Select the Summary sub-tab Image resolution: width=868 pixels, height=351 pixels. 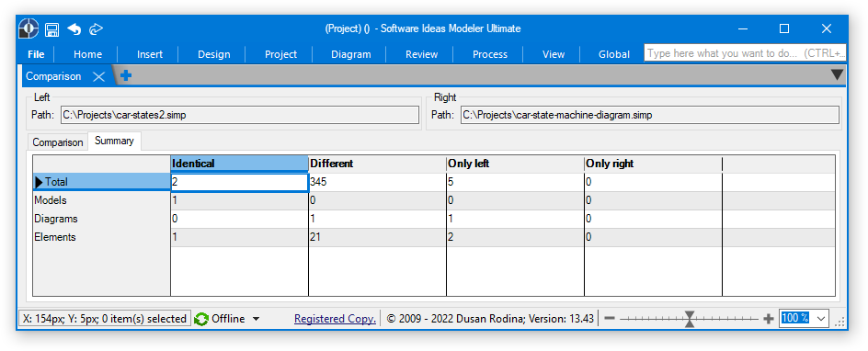click(114, 141)
